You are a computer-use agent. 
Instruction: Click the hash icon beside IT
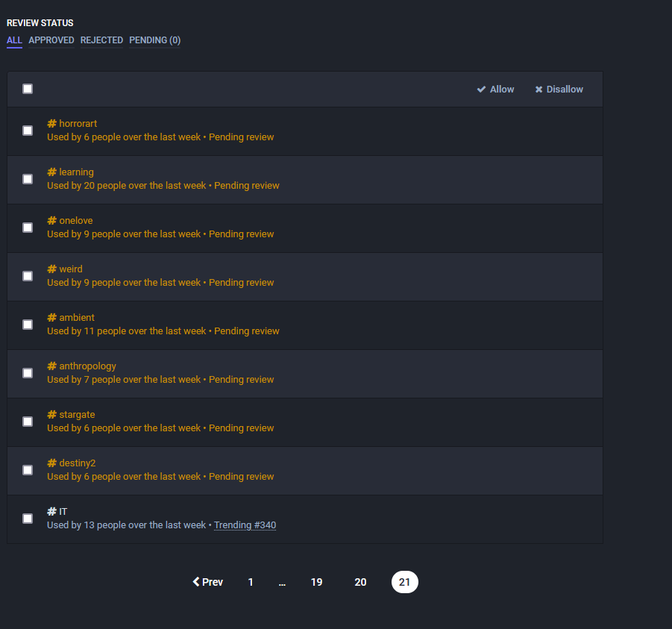click(52, 512)
